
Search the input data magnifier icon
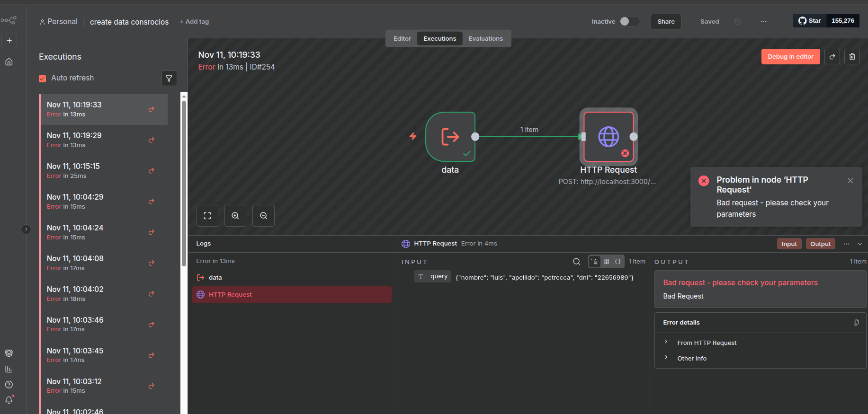tap(576, 262)
